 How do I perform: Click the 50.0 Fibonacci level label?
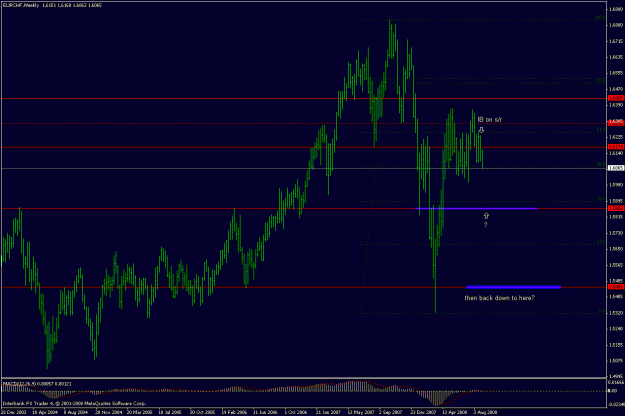(x=601, y=164)
